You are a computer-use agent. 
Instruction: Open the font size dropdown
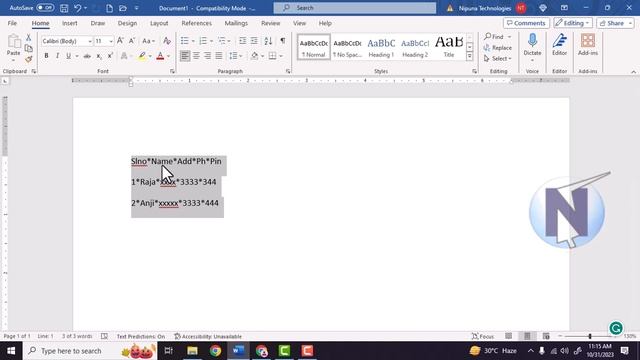[111, 41]
